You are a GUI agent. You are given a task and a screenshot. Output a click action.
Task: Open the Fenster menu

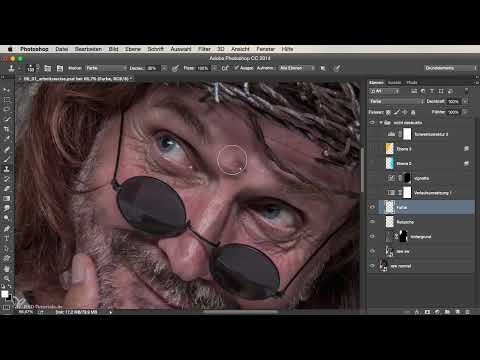(x=265, y=49)
